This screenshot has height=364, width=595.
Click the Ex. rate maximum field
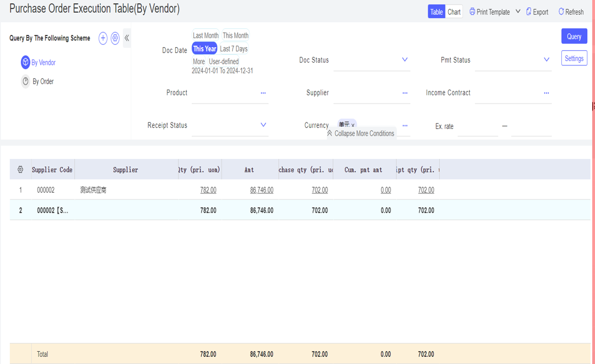pyautogui.click(x=531, y=127)
